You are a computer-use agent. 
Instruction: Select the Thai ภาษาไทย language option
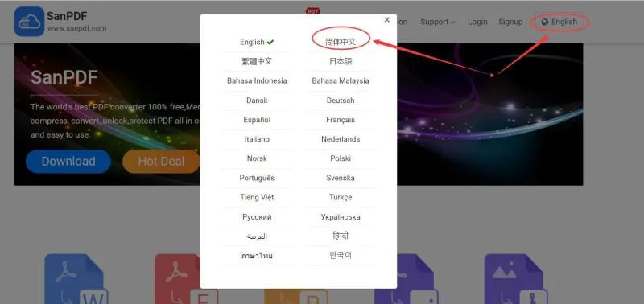pos(257,256)
